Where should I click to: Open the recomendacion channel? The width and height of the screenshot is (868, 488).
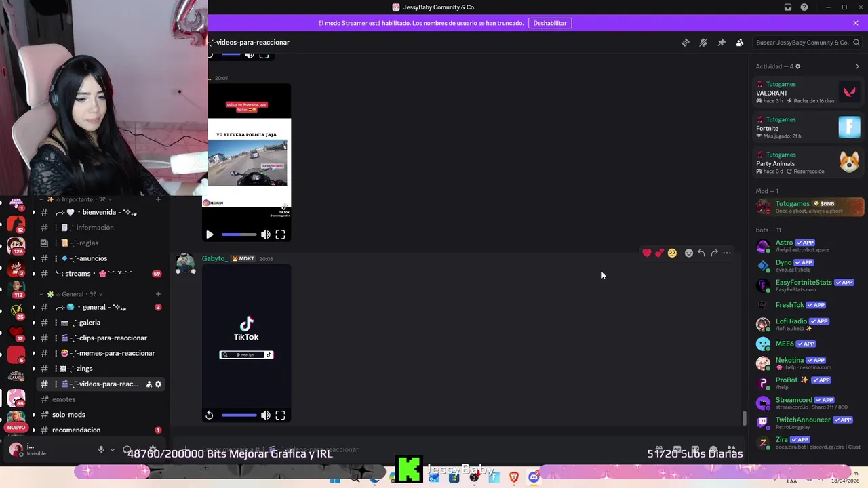tap(99, 430)
